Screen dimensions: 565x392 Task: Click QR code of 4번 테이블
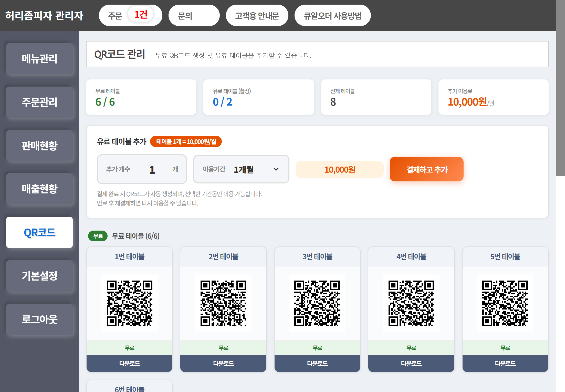tap(411, 303)
